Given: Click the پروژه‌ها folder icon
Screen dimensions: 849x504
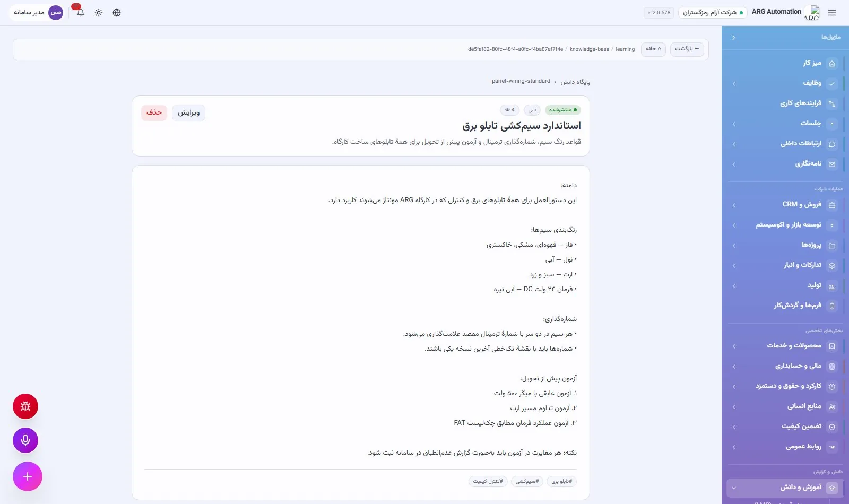Looking at the screenshot, I should (x=832, y=245).
